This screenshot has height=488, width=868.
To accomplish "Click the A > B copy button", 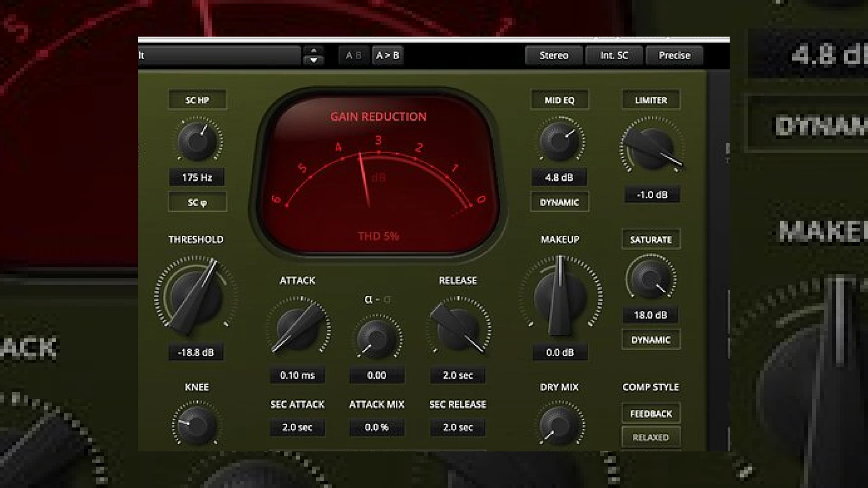I will tap(387, 56).
